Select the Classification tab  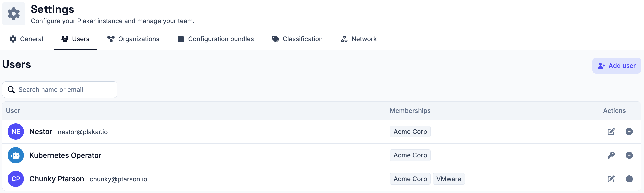click(297, 39)
